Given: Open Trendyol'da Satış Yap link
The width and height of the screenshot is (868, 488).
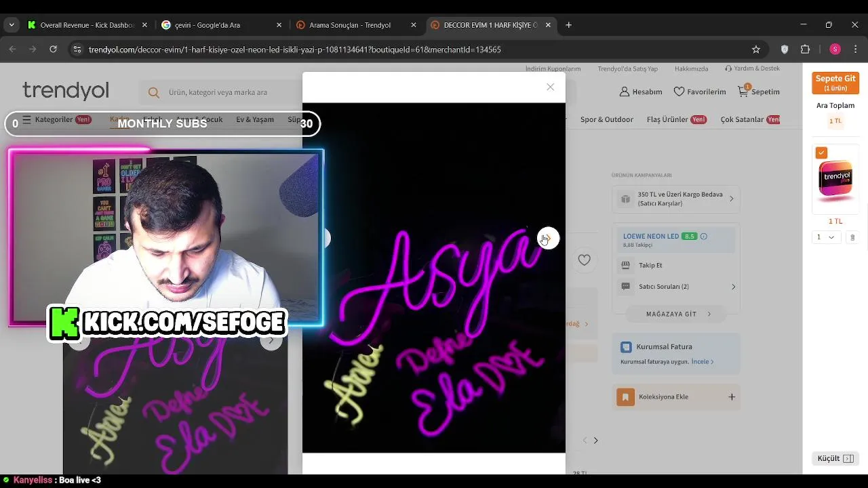Looking at the screenshot, I should click(x=627, y=68).
